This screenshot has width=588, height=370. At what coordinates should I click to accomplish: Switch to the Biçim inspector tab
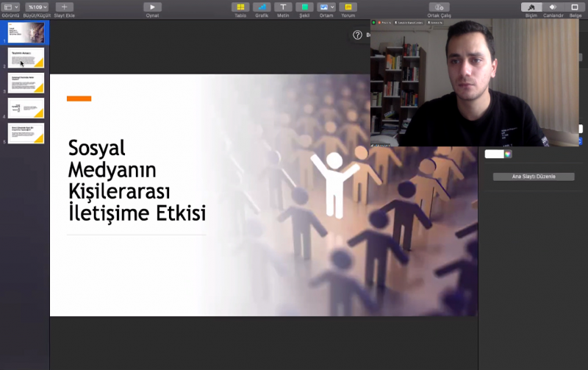tap(531, 7)
